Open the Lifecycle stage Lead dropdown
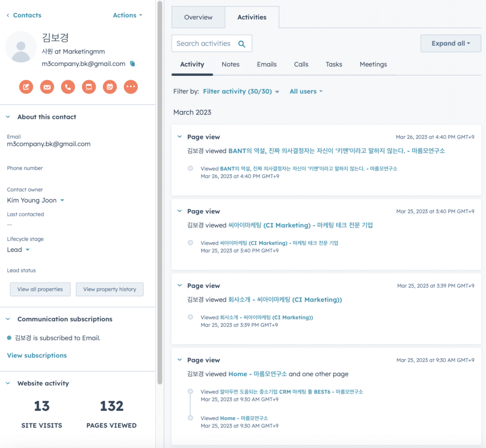 coord(19,250)
